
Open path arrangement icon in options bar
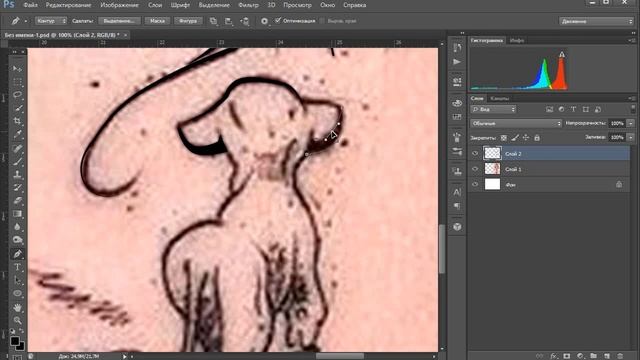point(244,21)
